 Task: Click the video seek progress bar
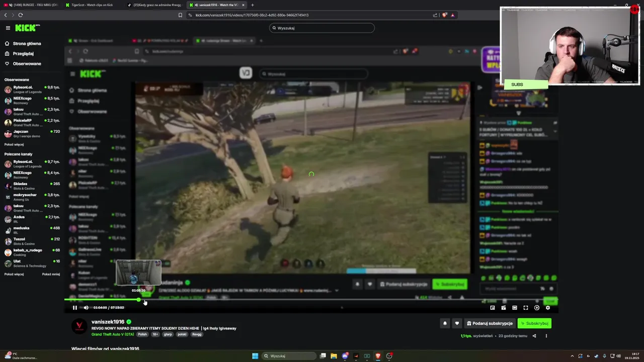[311, 300]
